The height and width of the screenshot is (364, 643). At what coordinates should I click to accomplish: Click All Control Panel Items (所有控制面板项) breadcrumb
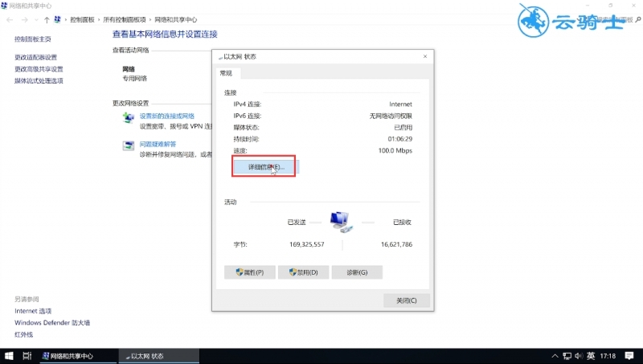point(125,19)
